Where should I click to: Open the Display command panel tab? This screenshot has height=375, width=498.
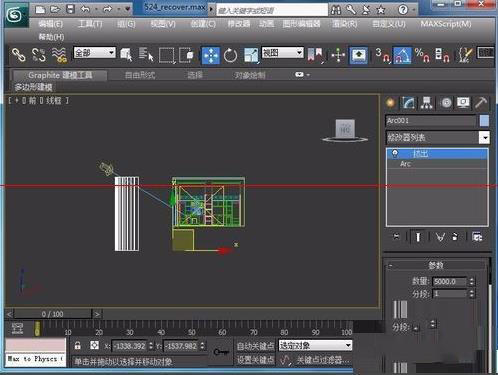463,103
